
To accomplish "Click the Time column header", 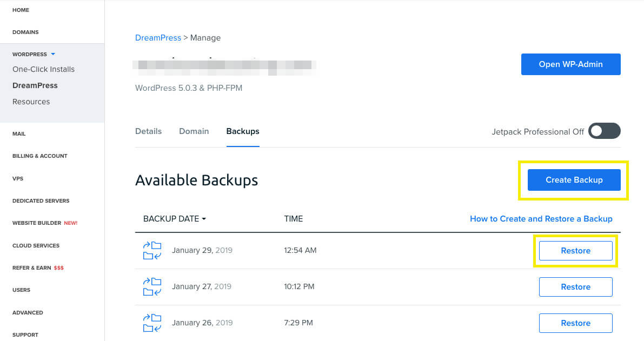I will (293, 219).
